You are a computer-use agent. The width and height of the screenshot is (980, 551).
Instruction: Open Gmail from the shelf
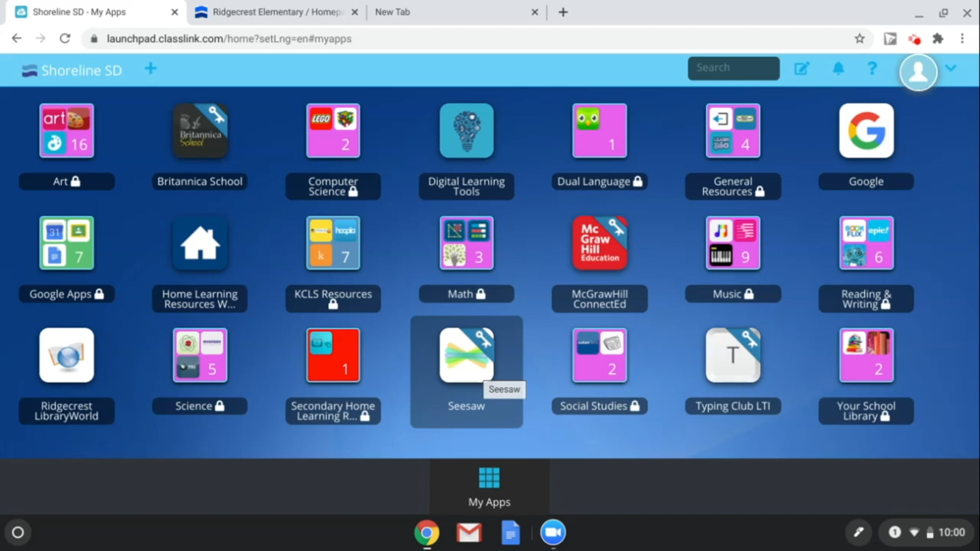469,532
